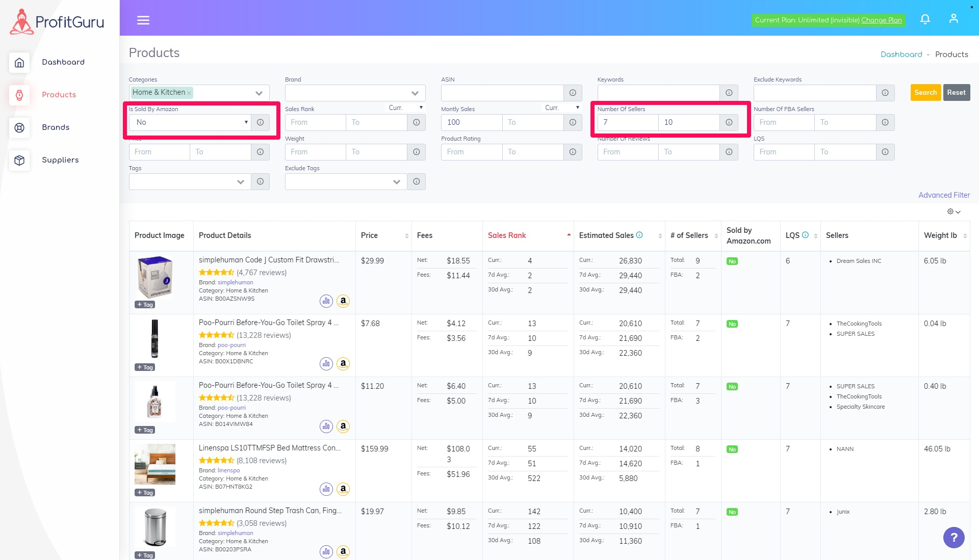Click info icon for Weight filter
This screenshot has height=560, width=979.
pyautogui.click(x=417, y=152)
